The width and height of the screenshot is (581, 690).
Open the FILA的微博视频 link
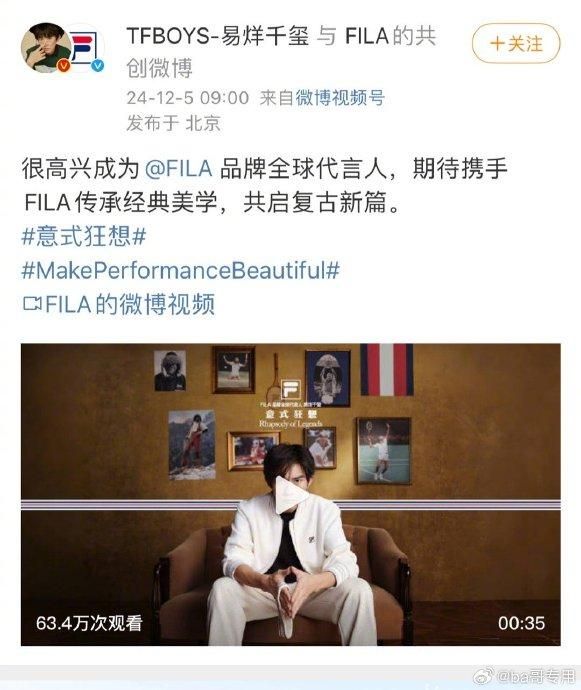130,304
